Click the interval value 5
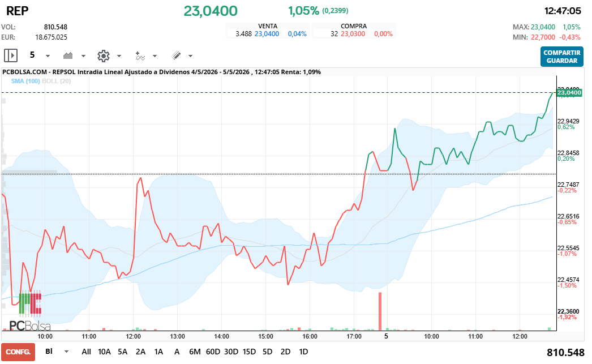The width and height of the screenshot is (592, 364). click(32, 55)
